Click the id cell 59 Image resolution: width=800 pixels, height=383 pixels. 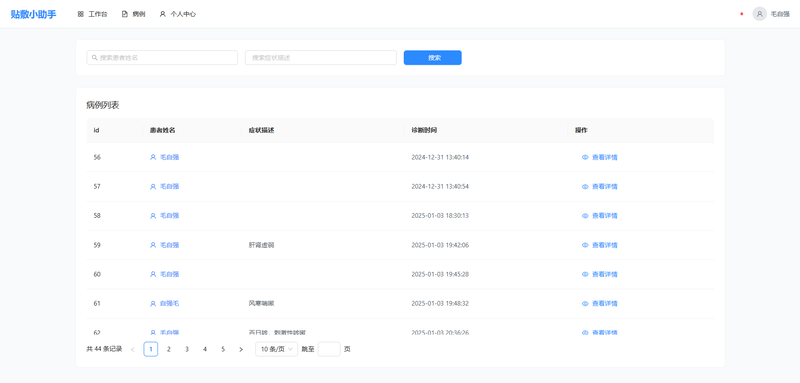(x=97, y=245)
